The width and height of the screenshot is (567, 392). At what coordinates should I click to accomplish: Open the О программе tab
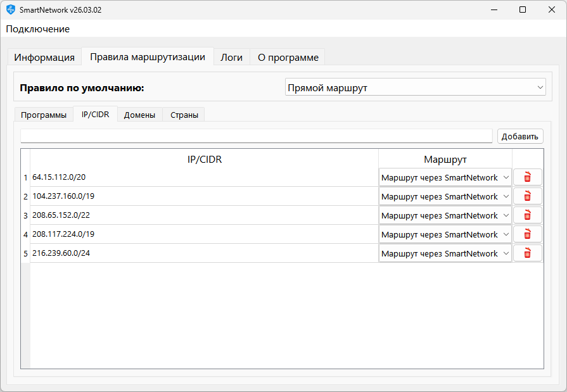(288, 57)
